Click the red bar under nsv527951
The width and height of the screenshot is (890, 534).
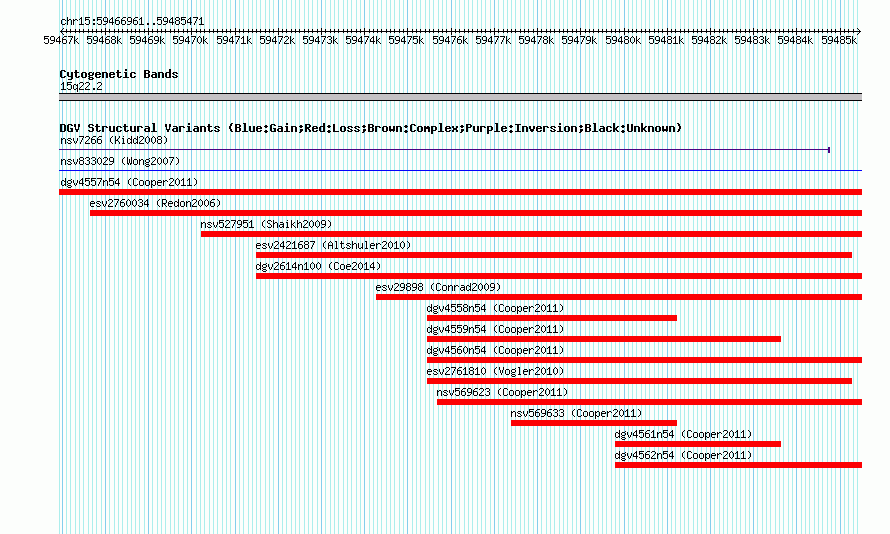(531, 234)
